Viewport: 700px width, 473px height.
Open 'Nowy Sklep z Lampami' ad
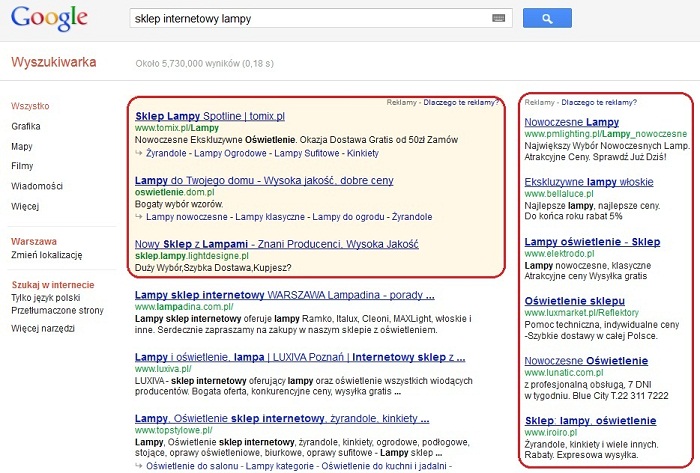coord(277,245)
